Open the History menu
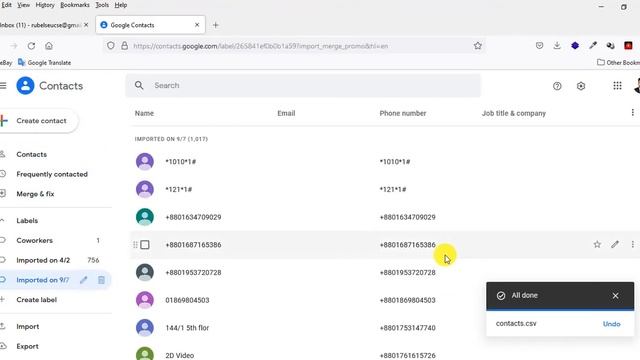Screen dimensions: 640x360 (45, 5)
